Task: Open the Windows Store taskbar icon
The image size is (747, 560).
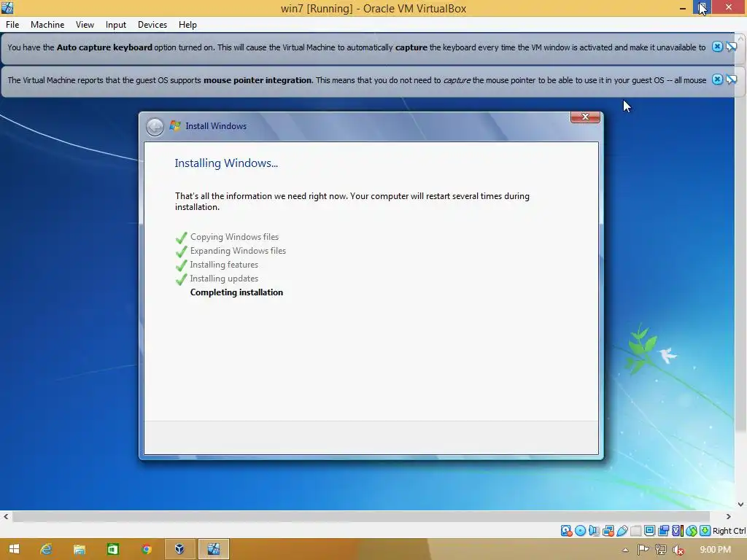Action: (112, 549)
